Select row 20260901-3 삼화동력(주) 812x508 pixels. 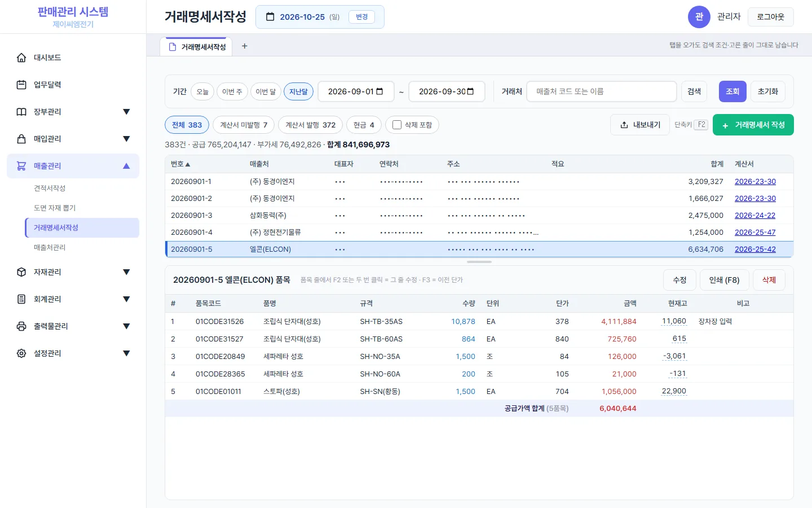tap(479, 215)
